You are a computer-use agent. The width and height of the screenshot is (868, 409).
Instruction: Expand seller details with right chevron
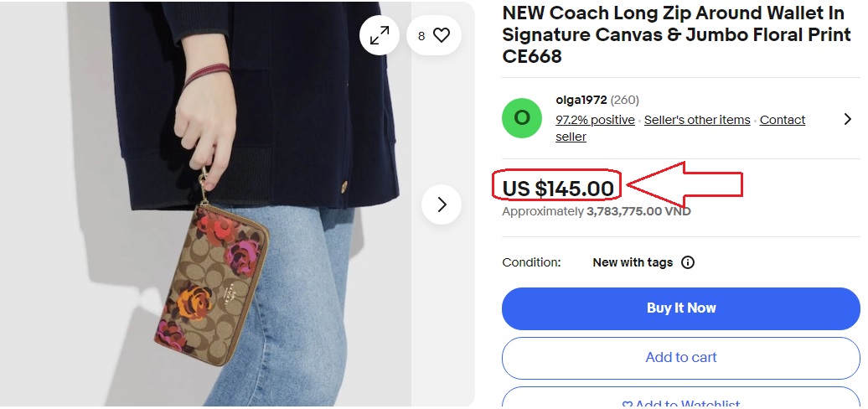848,119
